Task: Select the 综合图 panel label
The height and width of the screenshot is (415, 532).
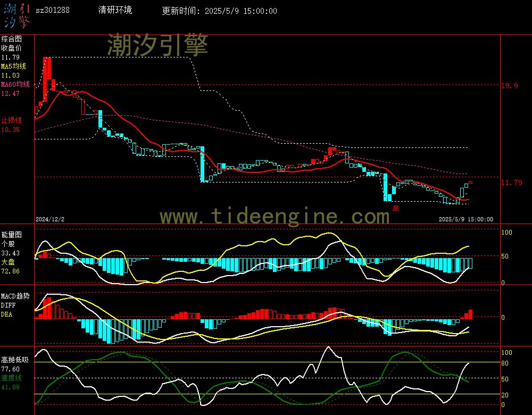Action: 12,39
